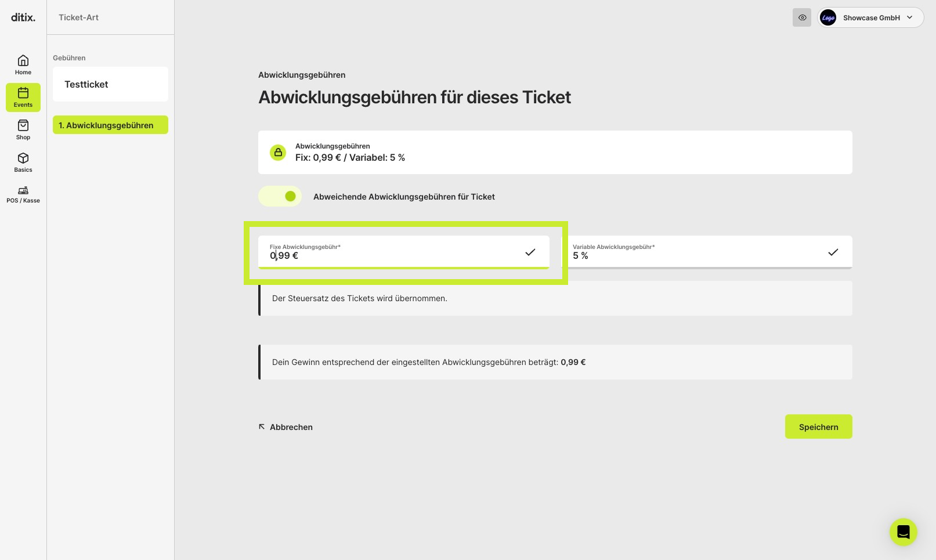Click the ditix logo
Image resolution: width=936 pixels, height=560 pixels.
(23, 17)
